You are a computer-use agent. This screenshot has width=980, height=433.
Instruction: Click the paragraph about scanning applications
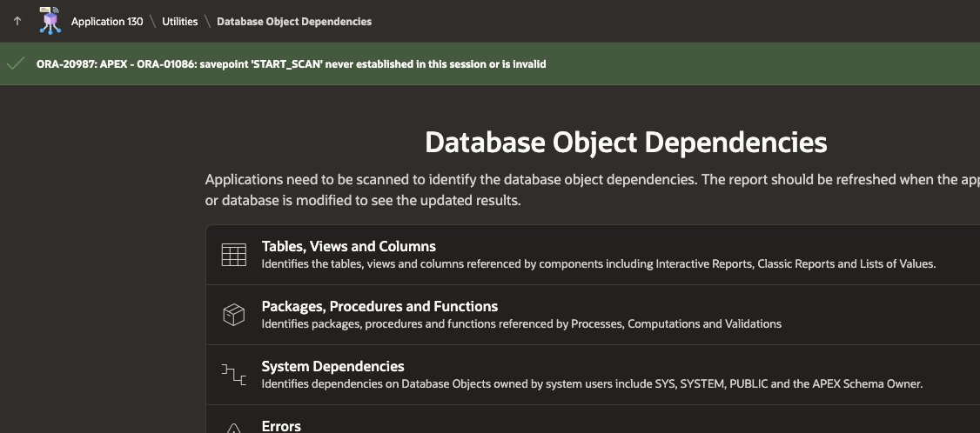point(593,190)
